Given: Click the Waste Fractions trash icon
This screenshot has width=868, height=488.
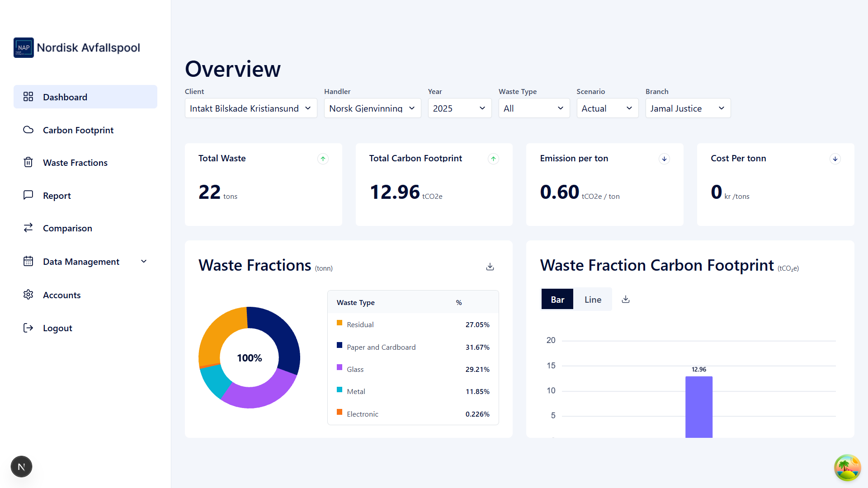Looking at the screenshot, I should click(x=28, y=162).
